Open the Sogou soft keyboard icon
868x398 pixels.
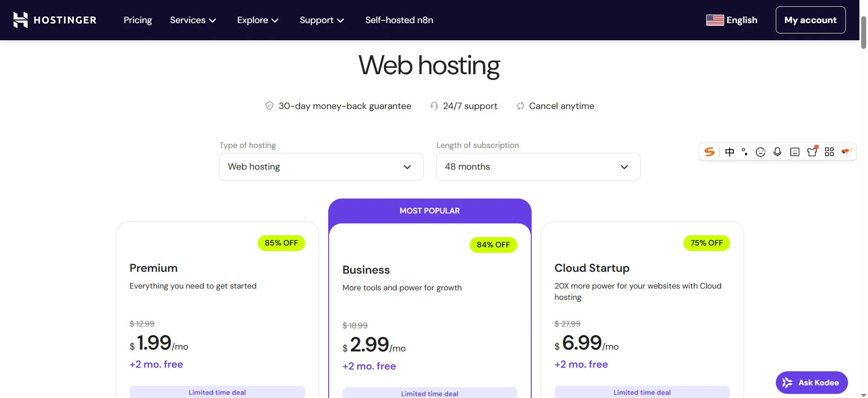795,152
